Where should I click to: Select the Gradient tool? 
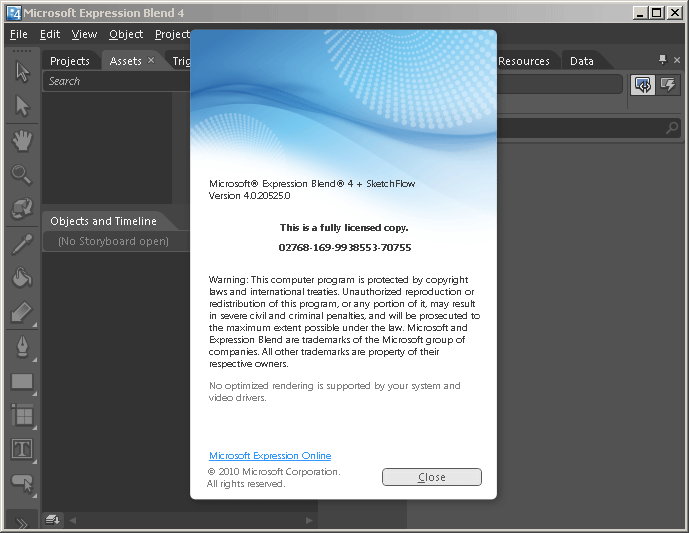click(x=22, y=313)
